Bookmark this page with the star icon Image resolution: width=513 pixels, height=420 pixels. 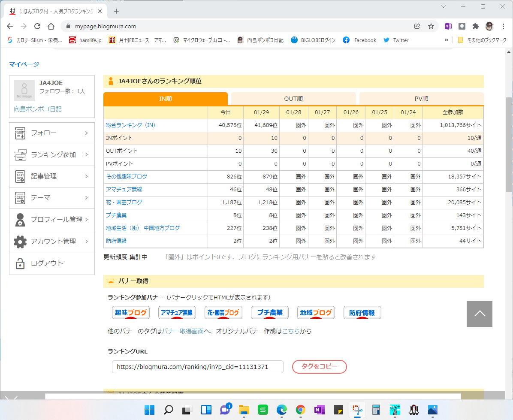431,26
